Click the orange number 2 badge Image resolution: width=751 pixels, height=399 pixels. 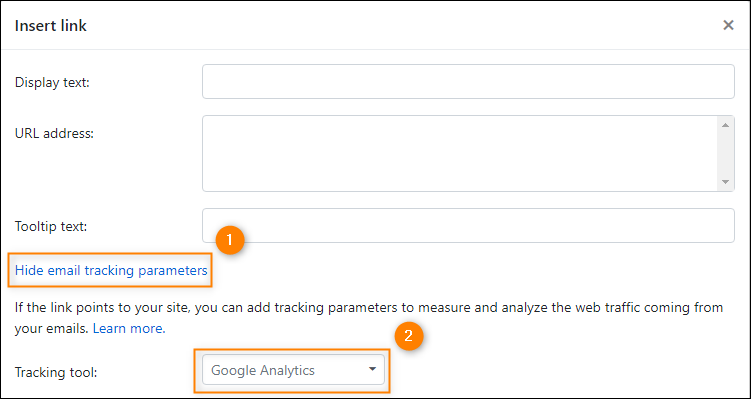409,336
